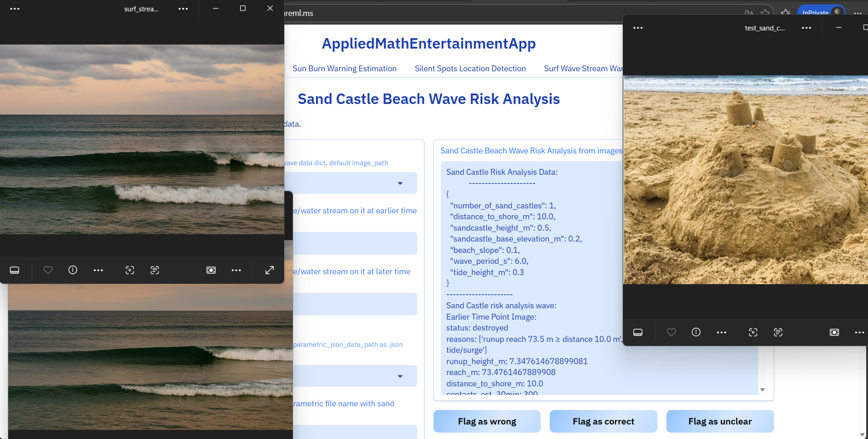Click the text "status: destroyed"
Viewport: 868px width, 439px height.
click(477, 328)
